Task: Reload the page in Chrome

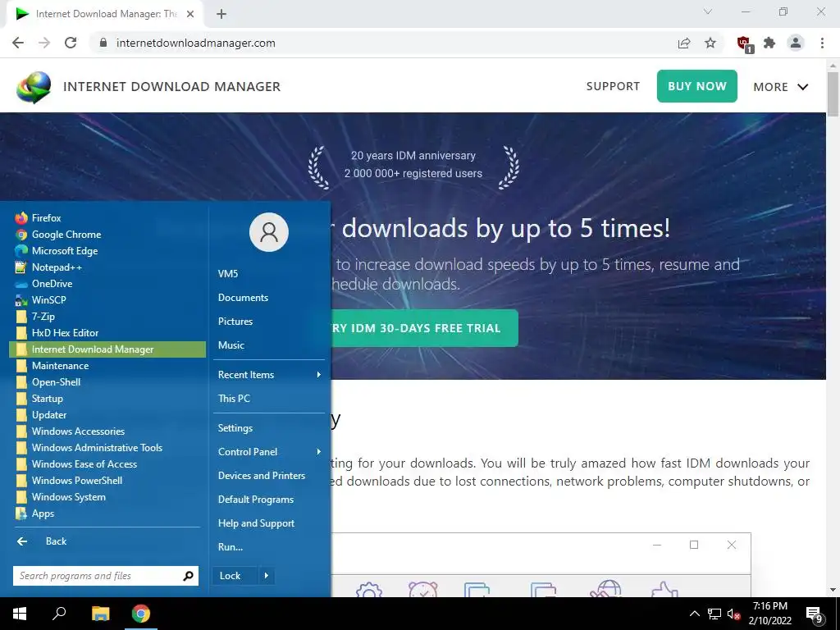Action: pos(71,43)
